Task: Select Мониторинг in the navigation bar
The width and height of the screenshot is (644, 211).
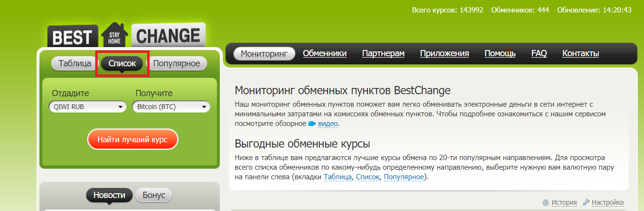Action: pyautogui.click(x=264, y=53)
